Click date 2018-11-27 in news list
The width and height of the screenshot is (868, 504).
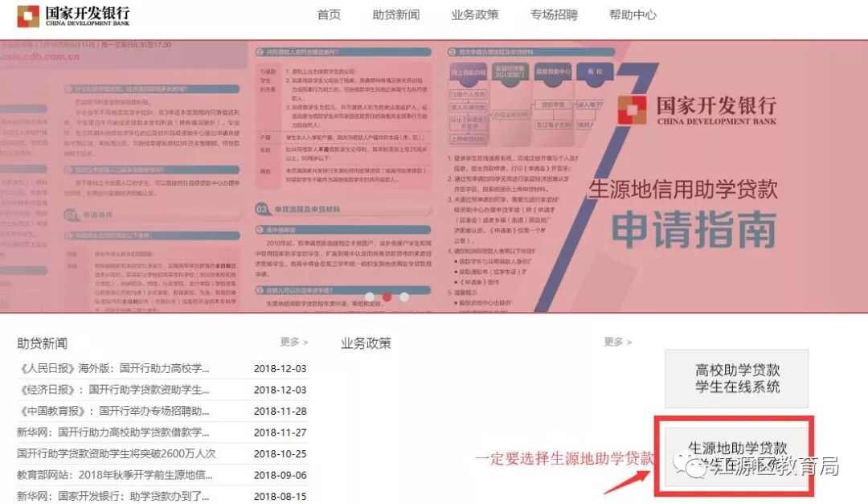(x=280, y=432)
